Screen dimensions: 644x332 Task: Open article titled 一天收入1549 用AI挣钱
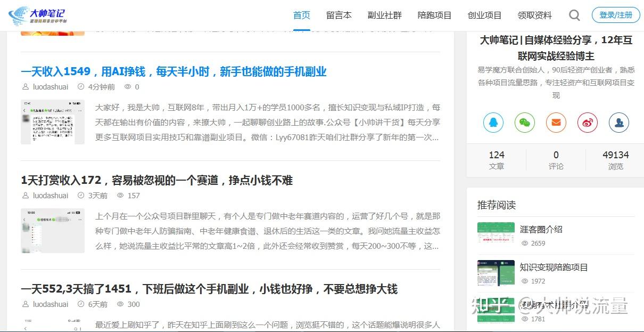(x=174, y=72)
